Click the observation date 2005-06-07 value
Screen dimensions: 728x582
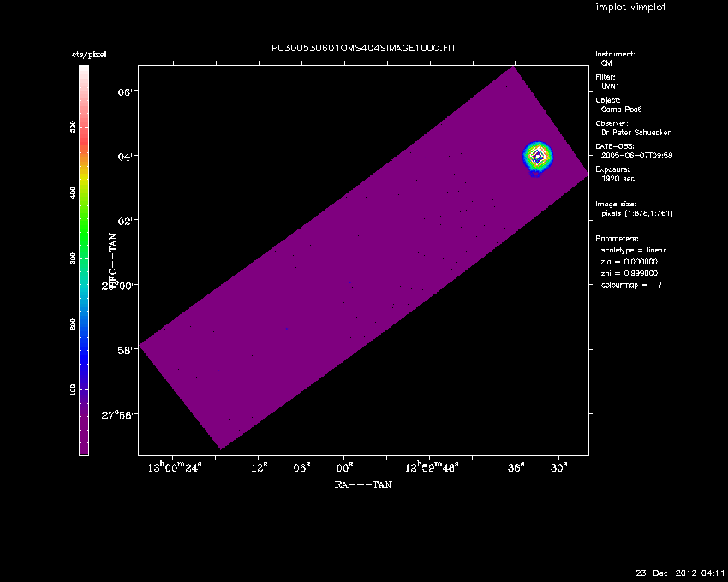tap(636, 156)
